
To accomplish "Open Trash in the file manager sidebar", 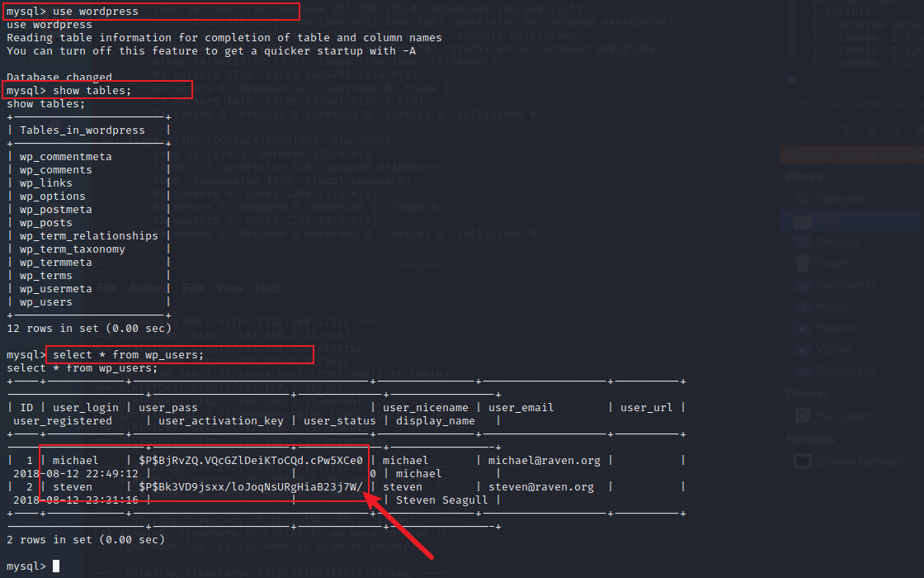I will 821,263.
